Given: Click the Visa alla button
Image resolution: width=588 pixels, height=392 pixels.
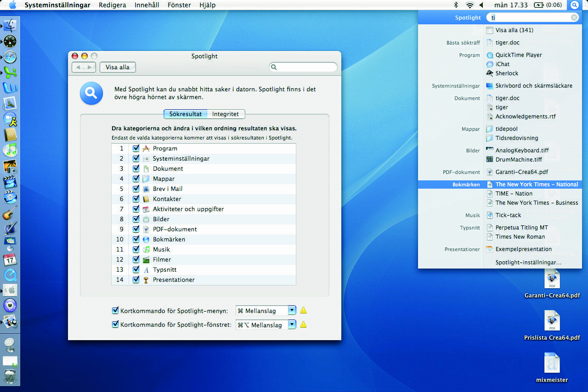Looking at the screenshot, I should tap(118, 67).
